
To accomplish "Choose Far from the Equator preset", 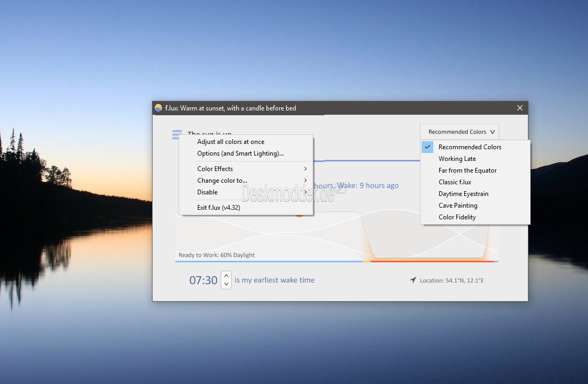I will pyautogui.click(x=475, y=170).
